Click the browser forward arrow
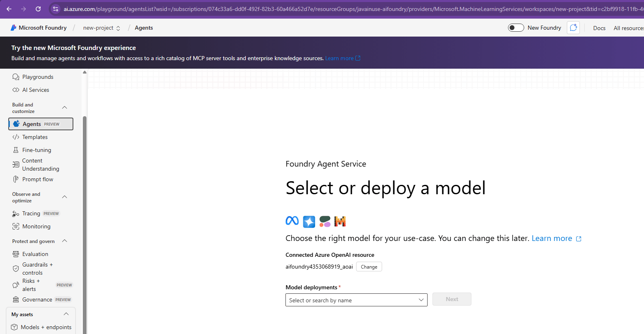The image size is (644, 334). coord(24,9)
